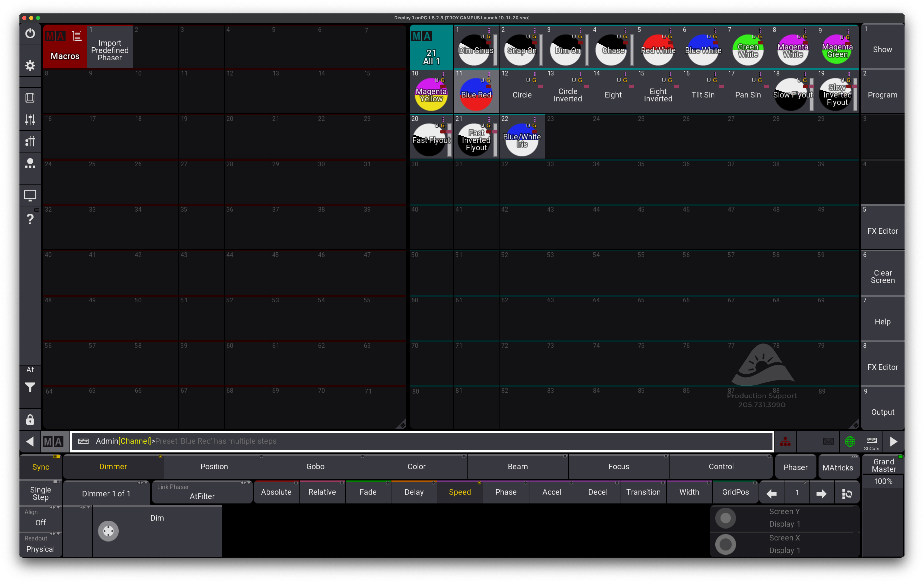
Task: Open the message envelope icon
Action: tap(828, 441)
